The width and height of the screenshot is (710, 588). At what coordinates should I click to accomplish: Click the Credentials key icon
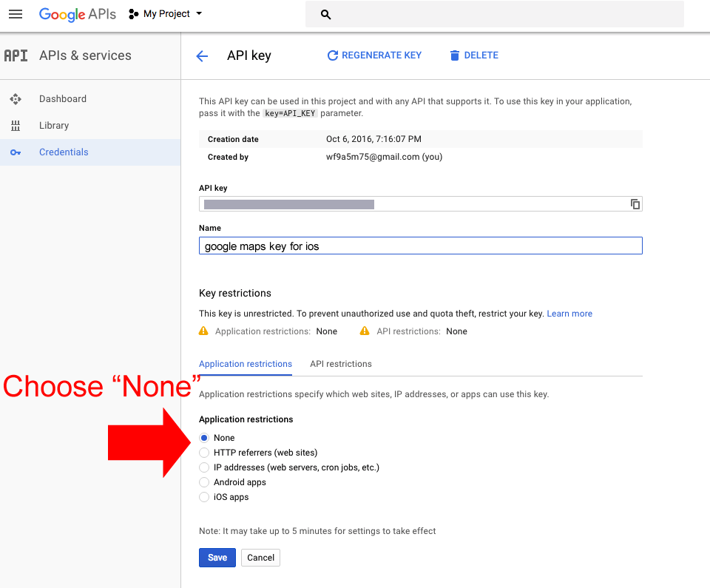click(x=16, y=152)
